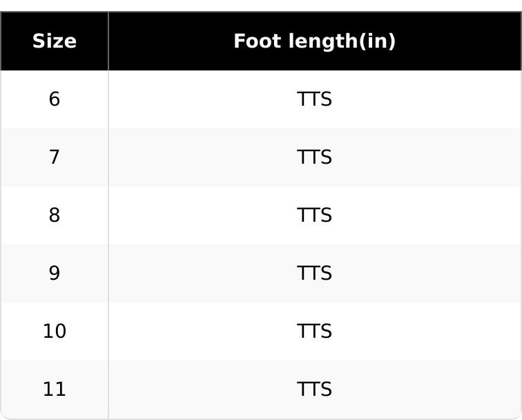Select the size 6 cell

point(55,99)
